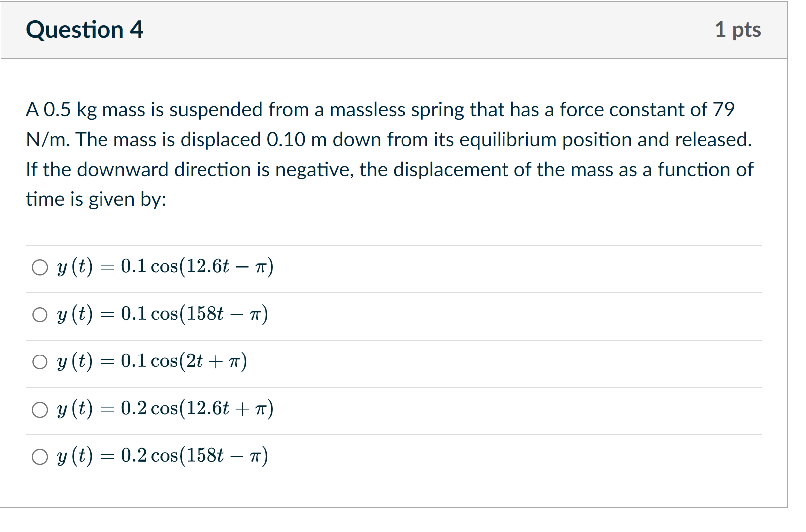
Task: Select the answer y(t) = 0.2 cos(12.6t + π)
Action: (x=41, y=410)
